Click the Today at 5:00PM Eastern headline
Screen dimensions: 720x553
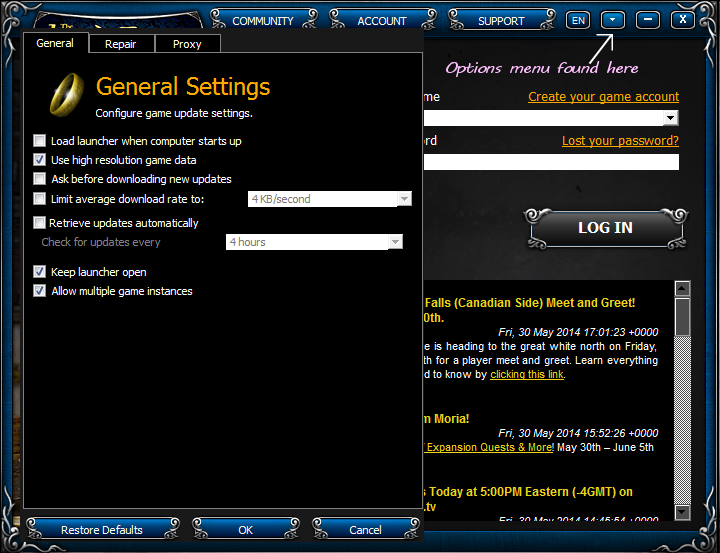(528, 499)
